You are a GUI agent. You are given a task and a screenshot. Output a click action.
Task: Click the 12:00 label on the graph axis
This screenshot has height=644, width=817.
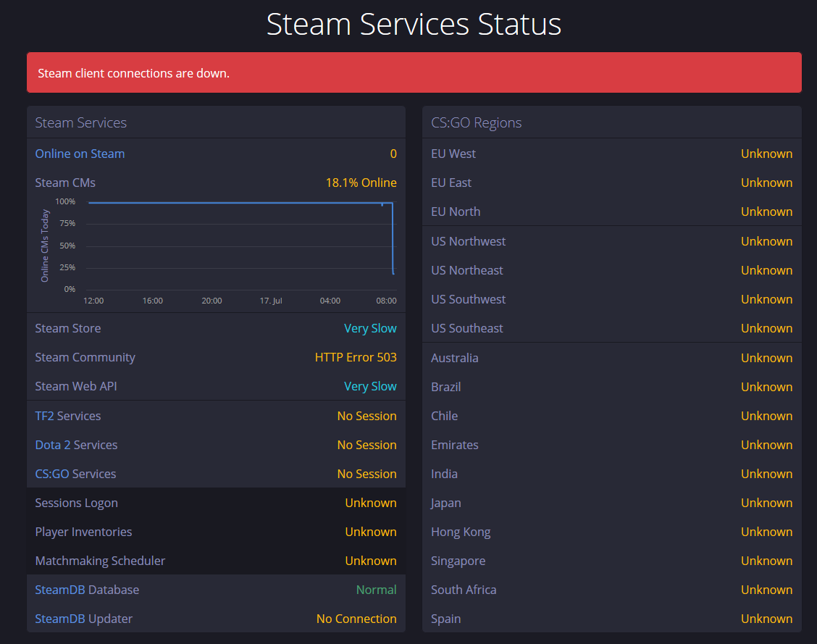point(93,301)
